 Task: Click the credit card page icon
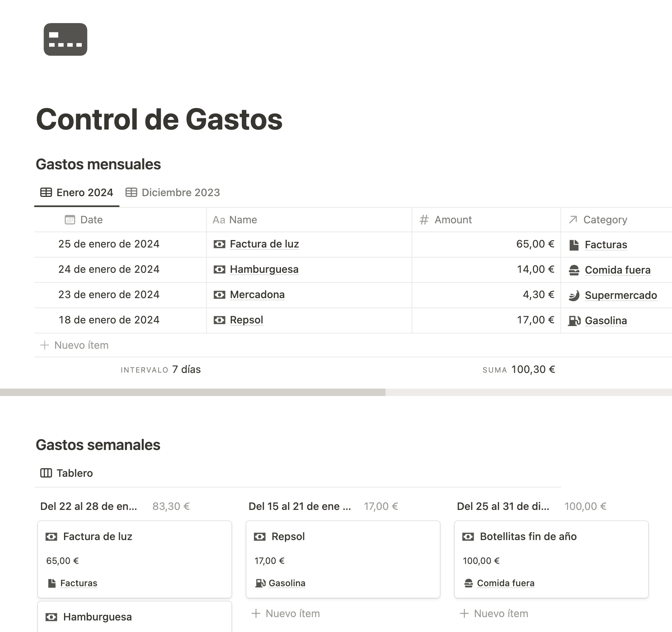[x=65, y=39]
